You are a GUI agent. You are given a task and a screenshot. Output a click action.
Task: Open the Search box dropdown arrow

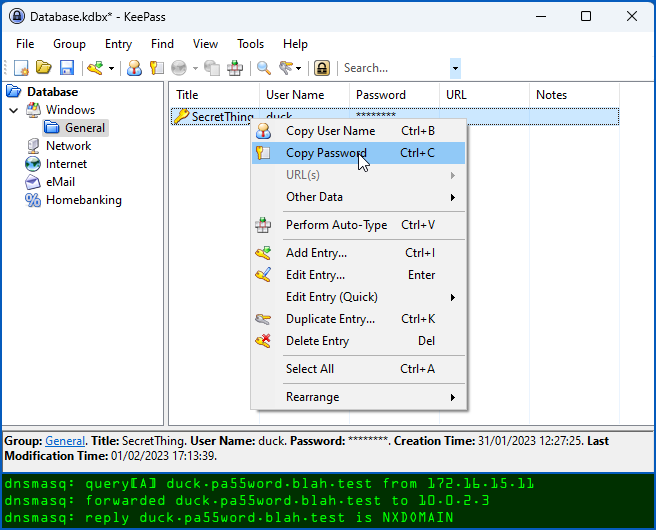click(455, 68)
